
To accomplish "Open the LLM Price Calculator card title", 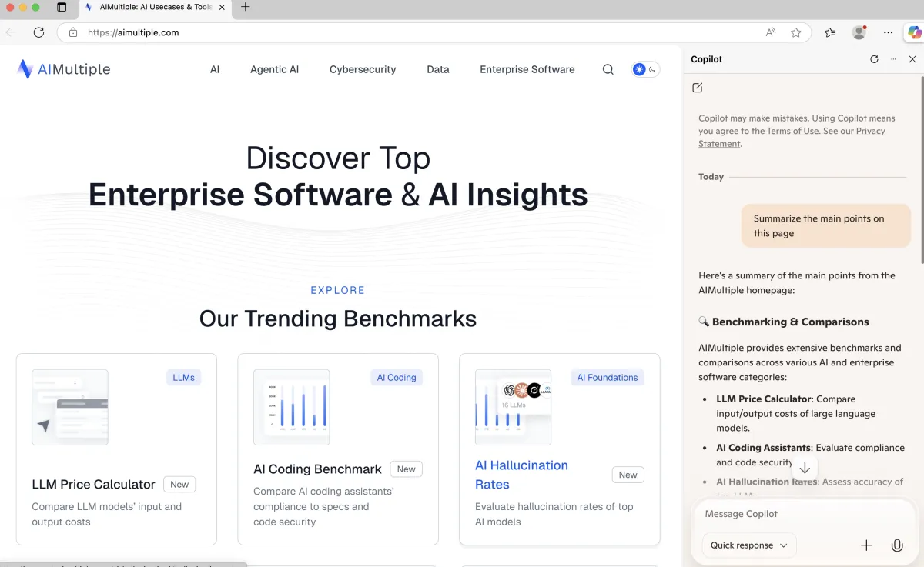I will [94, 484].
